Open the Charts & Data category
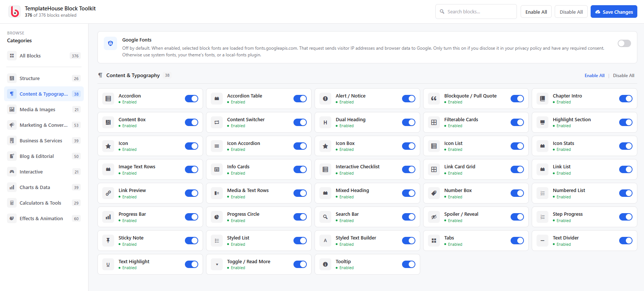Screen dimensions: 644x291 click(x=44, y=187)
